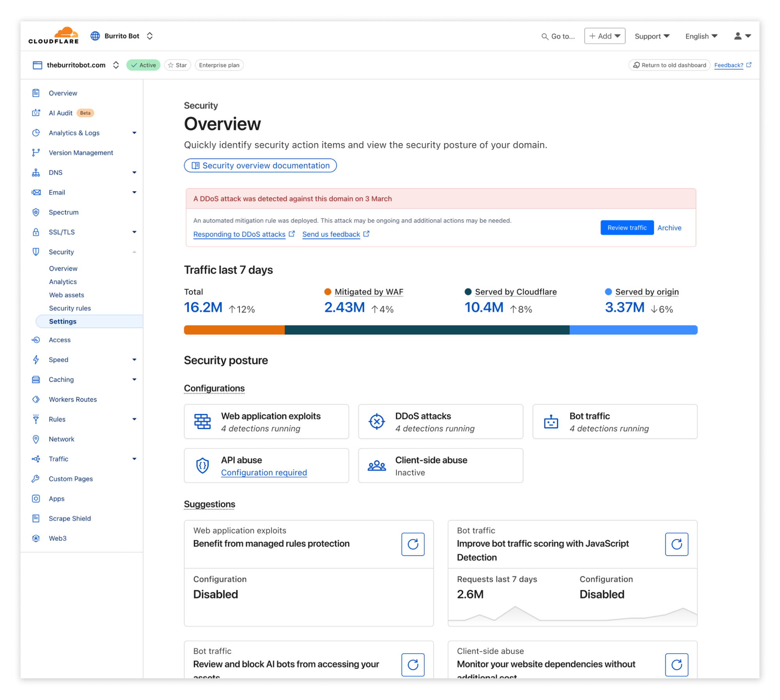Image resolution: width=780 pixels, height=700 pixels.
Task: Open the English language dropdown
Action: click(702, 36)
